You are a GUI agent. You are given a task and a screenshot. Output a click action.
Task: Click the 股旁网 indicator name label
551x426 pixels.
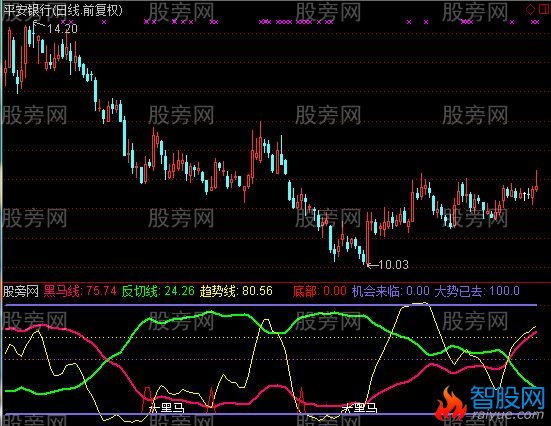click(21, 291)
